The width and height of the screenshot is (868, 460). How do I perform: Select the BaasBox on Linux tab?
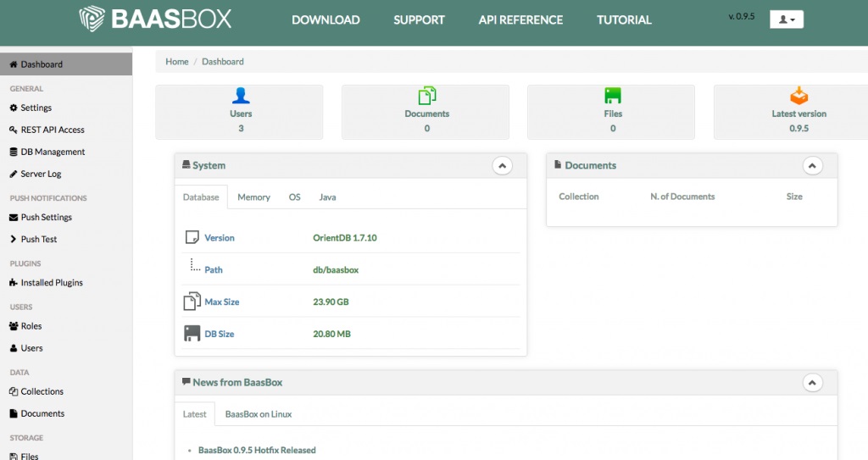pyautogui.click(x=259, y=414)
